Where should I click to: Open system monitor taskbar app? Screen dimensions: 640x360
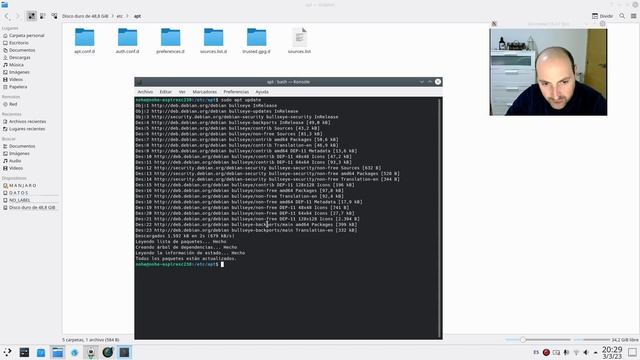pos(24,352)
